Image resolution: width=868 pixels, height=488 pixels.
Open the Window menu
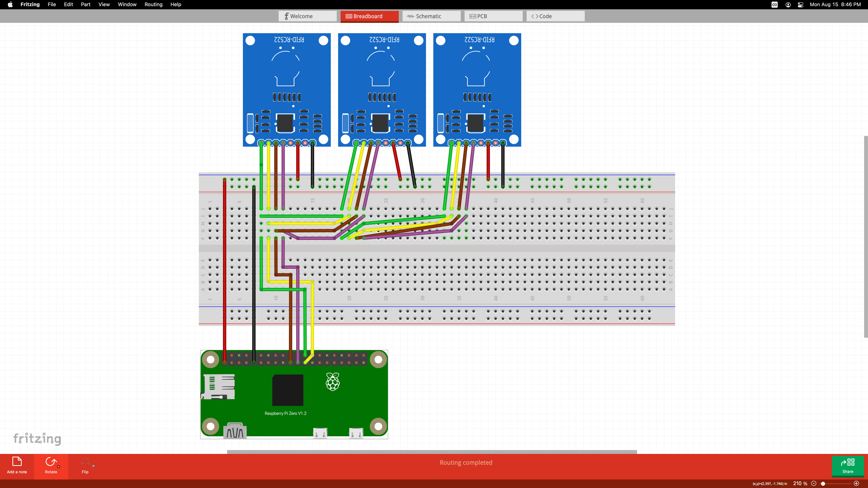point(127,4)
